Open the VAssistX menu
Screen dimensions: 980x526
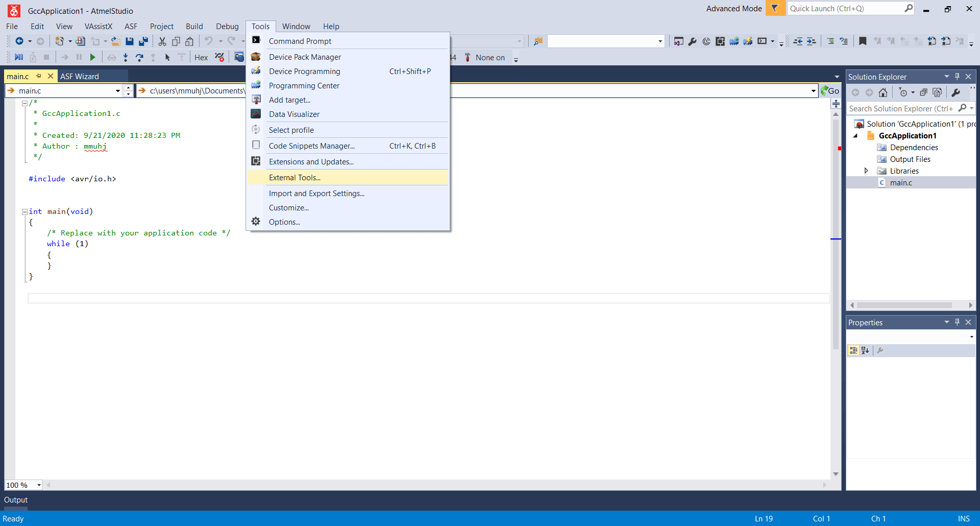coord(99,27)
